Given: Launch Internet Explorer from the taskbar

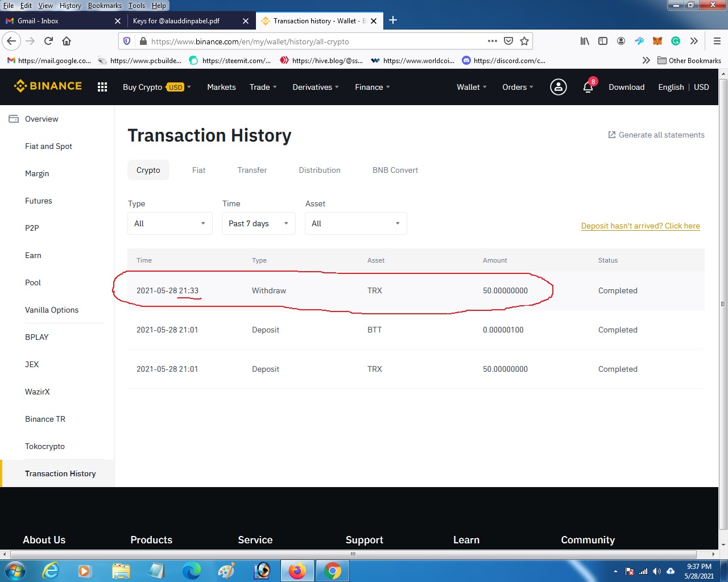Looking at the screenshot, I should tap(51, 571).
